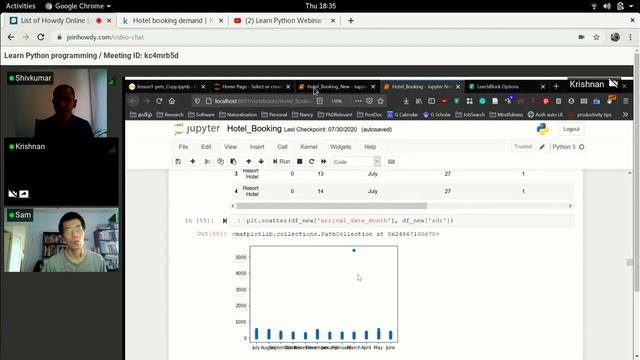Move selected cell down arrow
Viewport: 640px width, 360px height.
[x=261, y=162]
